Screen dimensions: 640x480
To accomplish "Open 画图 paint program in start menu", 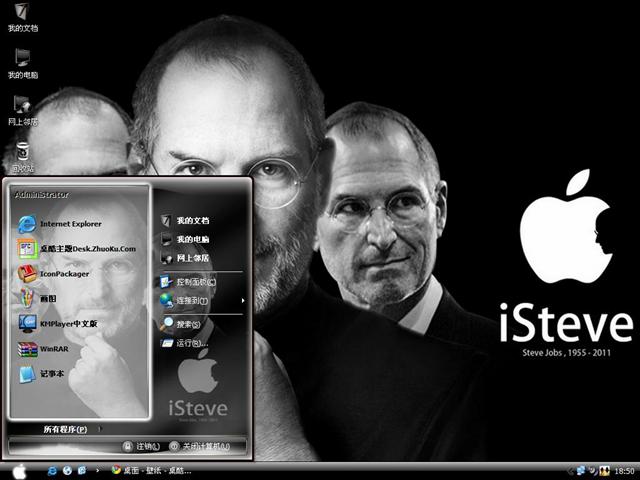I will coord(38,299).
